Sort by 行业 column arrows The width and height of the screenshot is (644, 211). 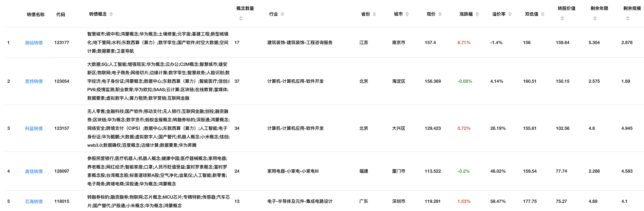[x=282, y=14]
